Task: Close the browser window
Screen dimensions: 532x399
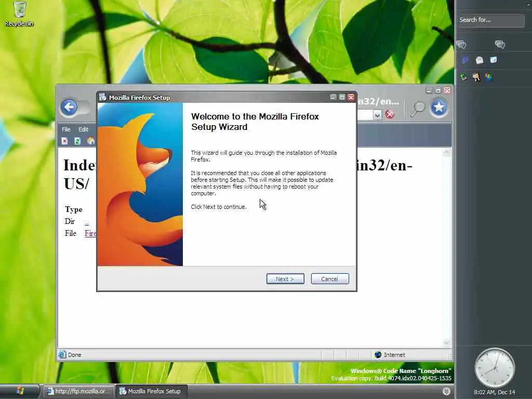Action: [447, 90]
